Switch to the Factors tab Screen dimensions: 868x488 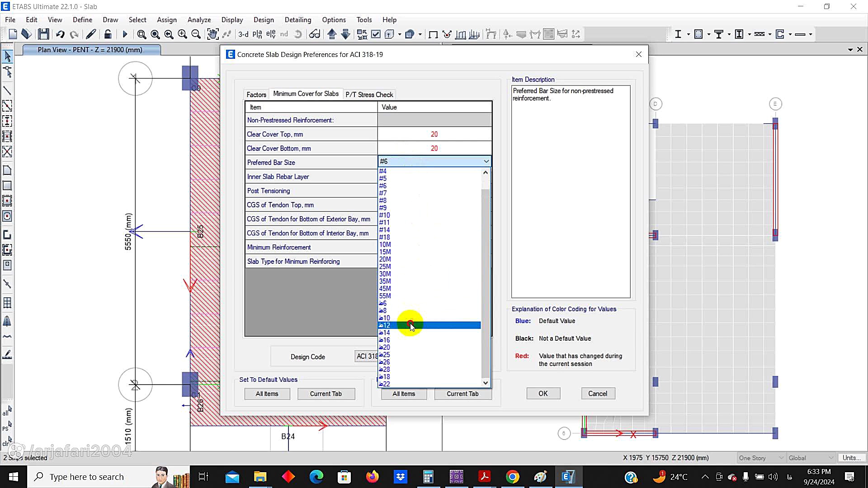256,94
